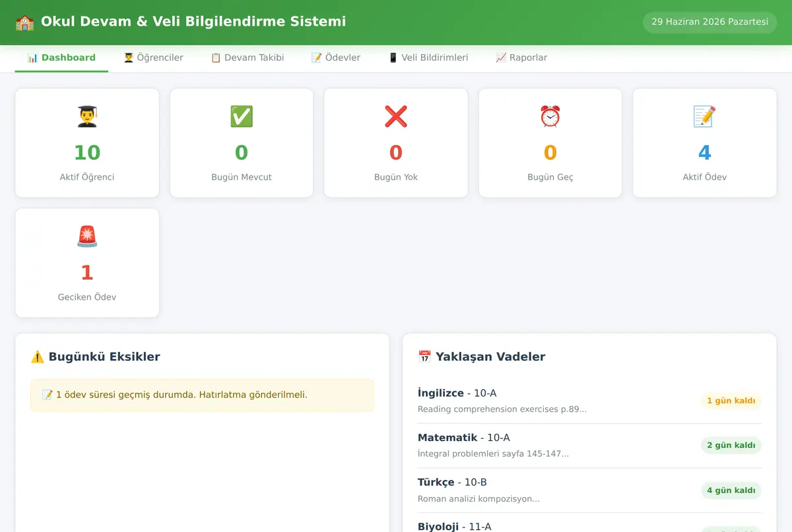This screenshot has height=532, width=792.
Task: Open the Devam Takibi tab
Action: 247,58
